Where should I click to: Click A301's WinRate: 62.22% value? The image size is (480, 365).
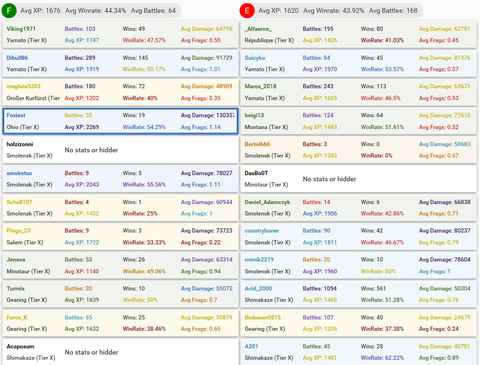coord(382,358)
